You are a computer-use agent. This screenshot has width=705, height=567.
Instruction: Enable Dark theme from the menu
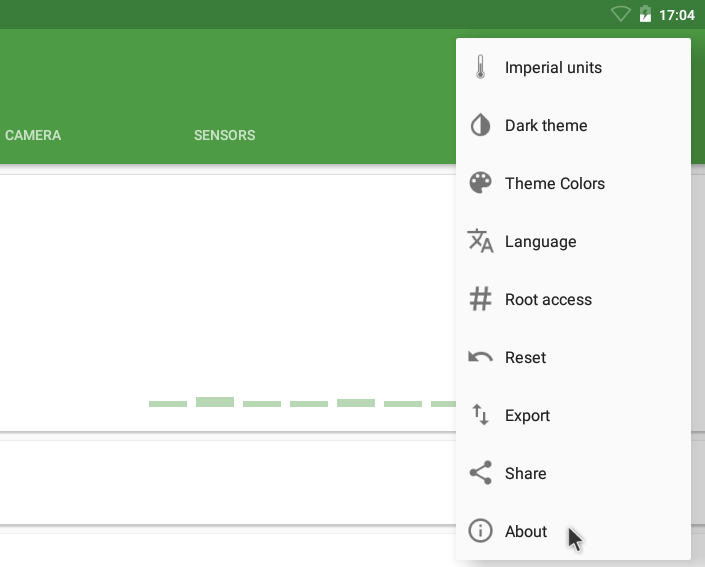573,125
